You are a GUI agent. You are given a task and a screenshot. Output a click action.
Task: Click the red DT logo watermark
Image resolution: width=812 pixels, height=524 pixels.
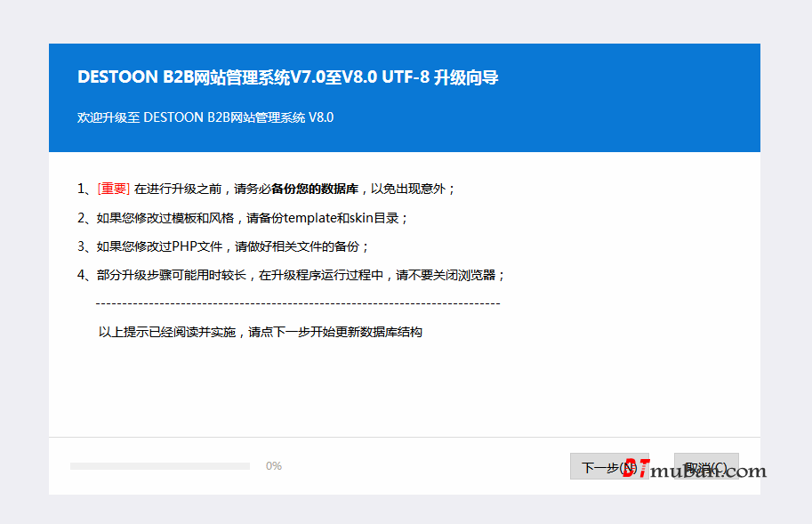[x=635, y=469]
